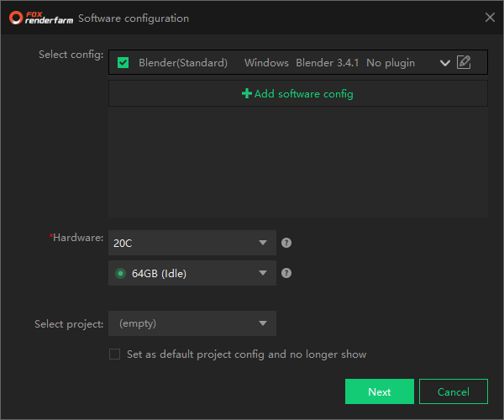Click the green plus icon
Viewport: 504px width, 420px height.
coord(246,93)
